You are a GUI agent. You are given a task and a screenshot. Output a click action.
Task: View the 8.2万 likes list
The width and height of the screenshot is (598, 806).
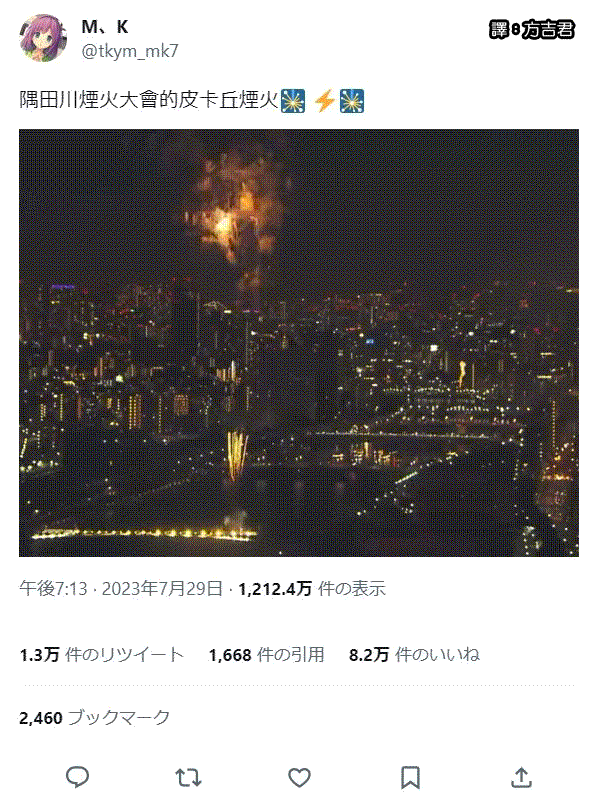414,654
